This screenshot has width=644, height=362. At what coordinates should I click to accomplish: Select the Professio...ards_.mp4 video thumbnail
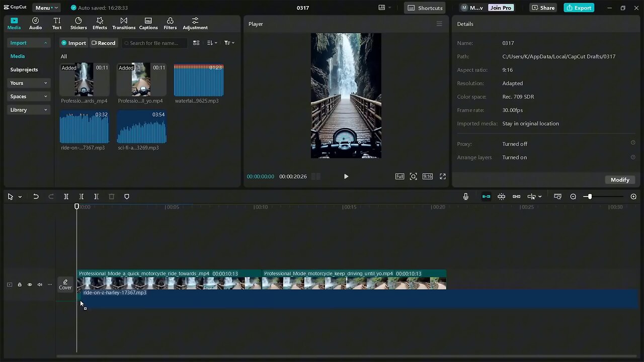click(84, 79)
